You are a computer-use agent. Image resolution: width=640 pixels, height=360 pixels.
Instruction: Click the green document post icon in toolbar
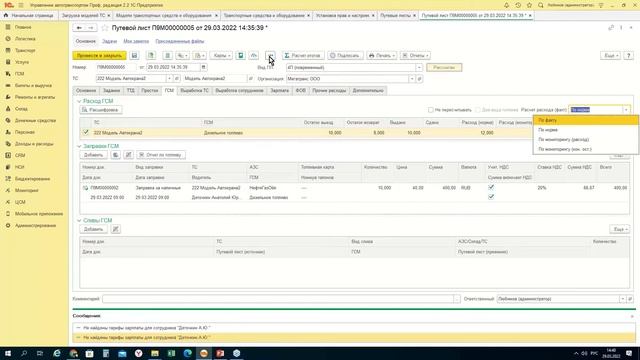coord(151,56)
